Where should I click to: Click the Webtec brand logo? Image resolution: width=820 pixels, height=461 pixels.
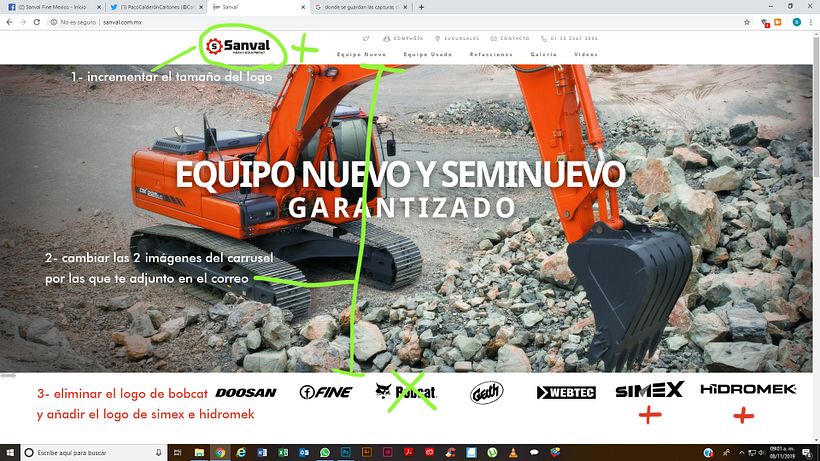566,392
